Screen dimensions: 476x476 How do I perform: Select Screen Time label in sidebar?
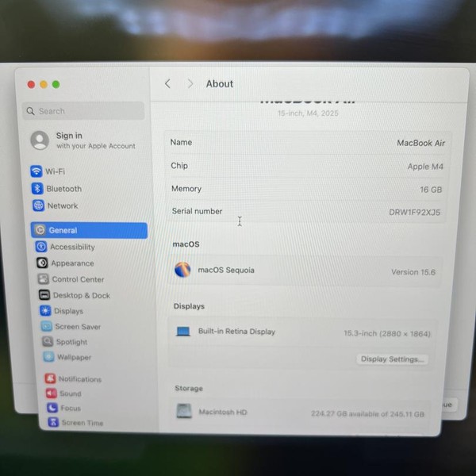(83, 423)
